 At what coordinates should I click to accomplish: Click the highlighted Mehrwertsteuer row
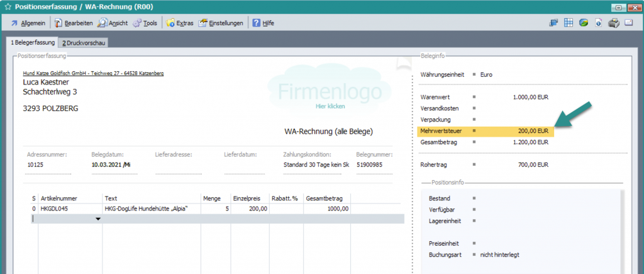(x=485, y=131)
